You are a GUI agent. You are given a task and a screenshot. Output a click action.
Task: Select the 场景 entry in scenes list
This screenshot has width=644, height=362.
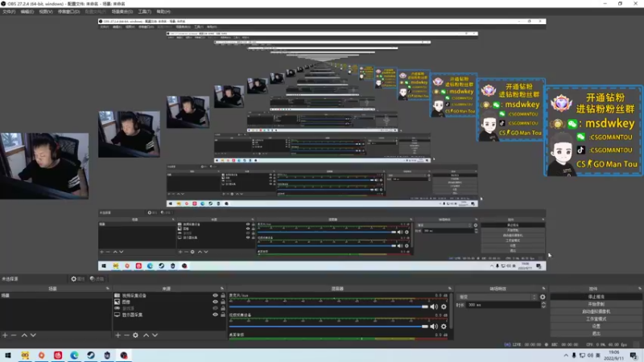click(56, 295)
